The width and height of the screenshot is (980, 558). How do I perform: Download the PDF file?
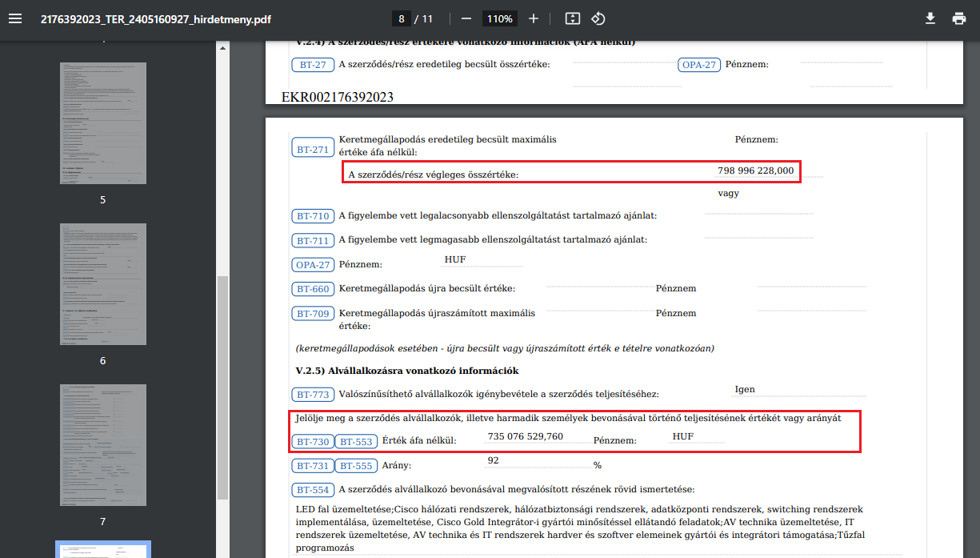930,18
